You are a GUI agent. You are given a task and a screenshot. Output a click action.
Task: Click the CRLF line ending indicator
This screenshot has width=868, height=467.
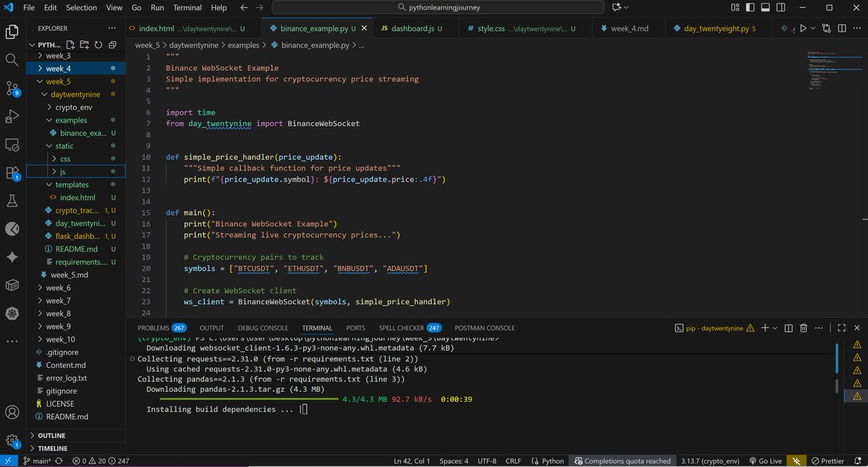pyautogui.click(x=513, y=460)
